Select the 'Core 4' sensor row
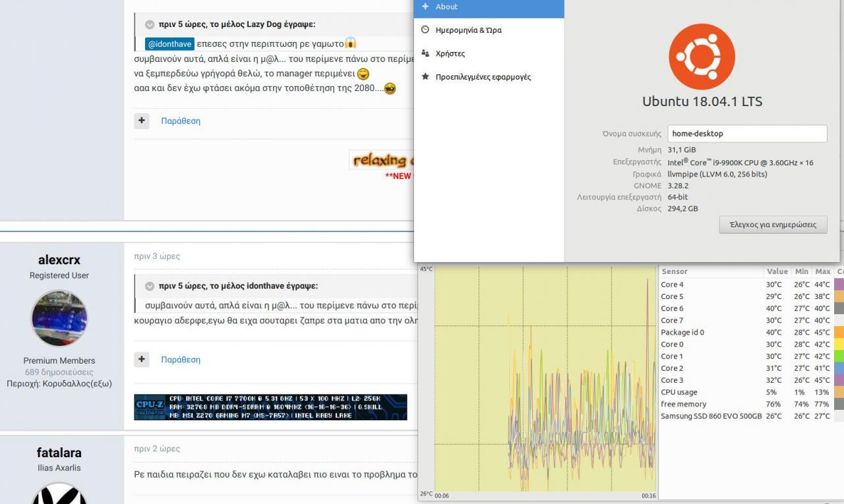 752,285
